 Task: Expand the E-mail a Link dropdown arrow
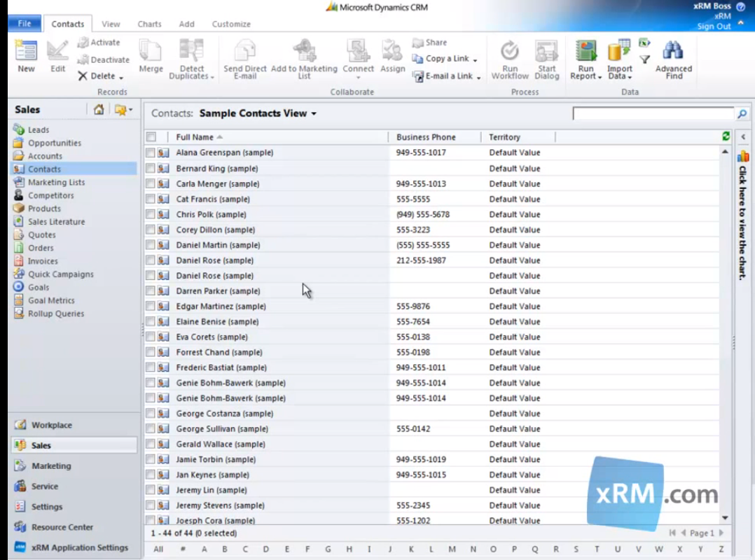478,78
